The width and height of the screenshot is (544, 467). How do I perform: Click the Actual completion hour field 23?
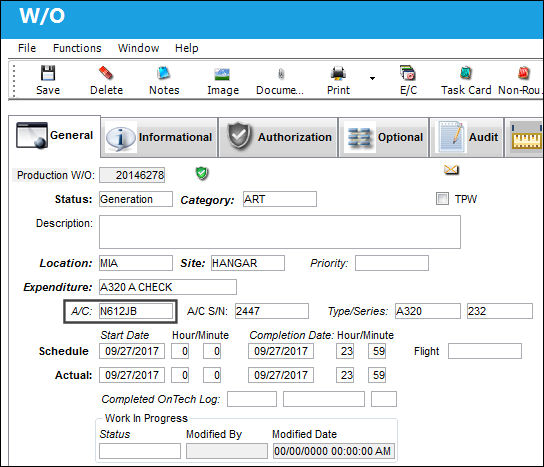pyautogui.click(x=345, y=375)
